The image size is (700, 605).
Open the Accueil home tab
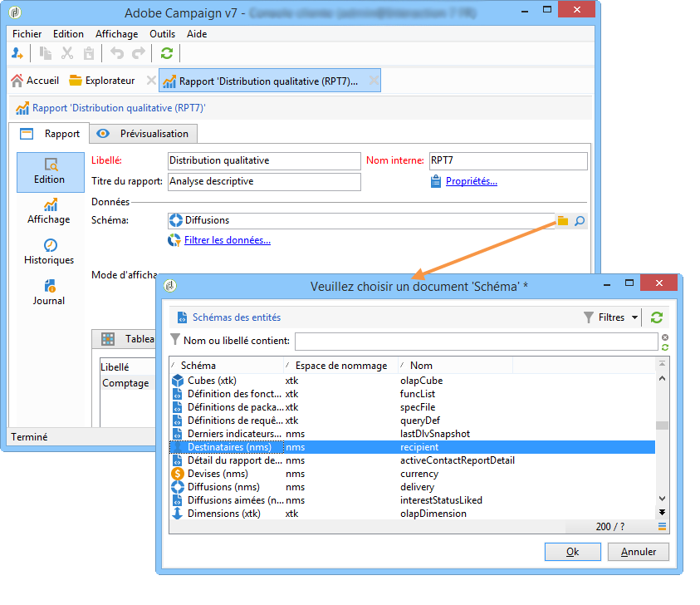35,81
